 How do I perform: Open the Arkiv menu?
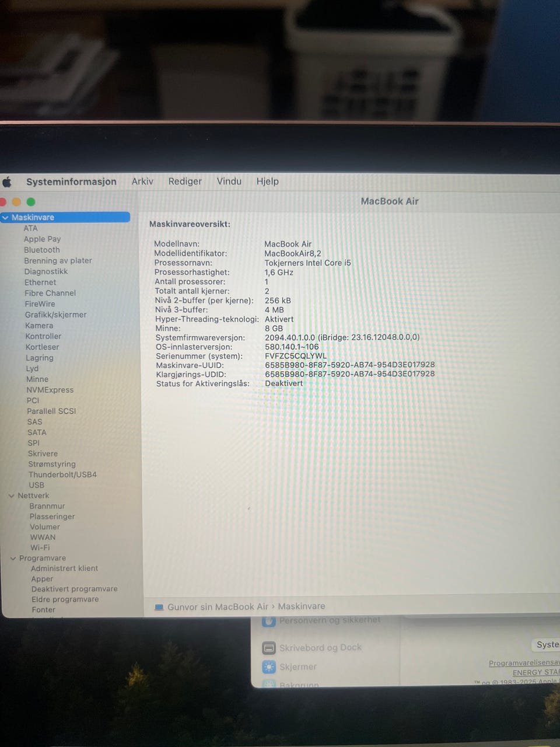142,181
